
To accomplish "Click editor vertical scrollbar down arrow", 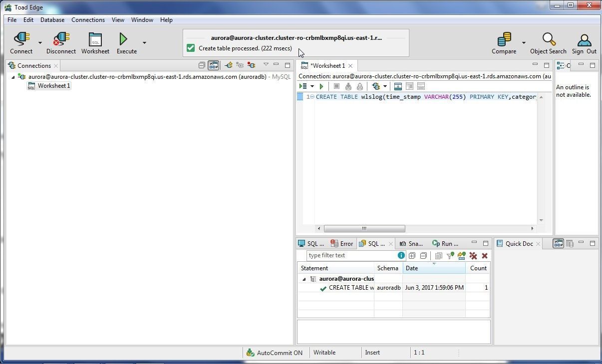I will point(541,220).
